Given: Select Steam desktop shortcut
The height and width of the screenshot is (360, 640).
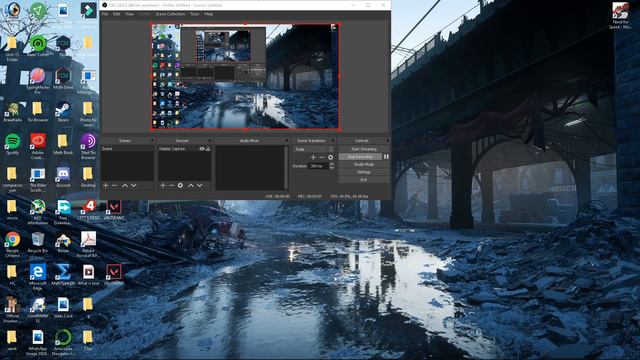Looking at the screenshot, I should tap(63, 111).
